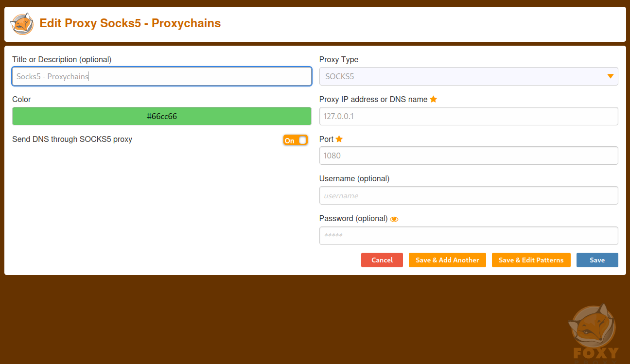
Task: Click the orange dropdown arrow on Proxy Type
Action: [611, 76]
